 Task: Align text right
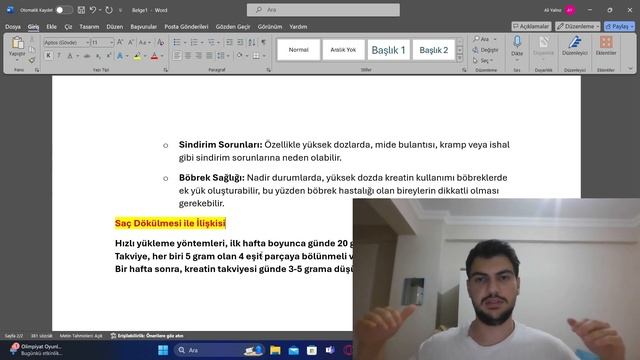click(198, 56)
